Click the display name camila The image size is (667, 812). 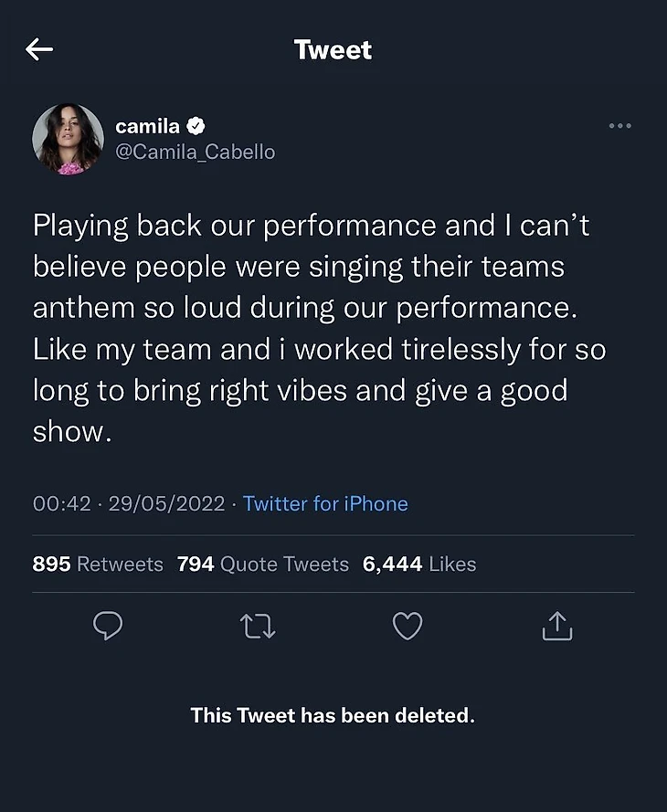pos(147,127)
